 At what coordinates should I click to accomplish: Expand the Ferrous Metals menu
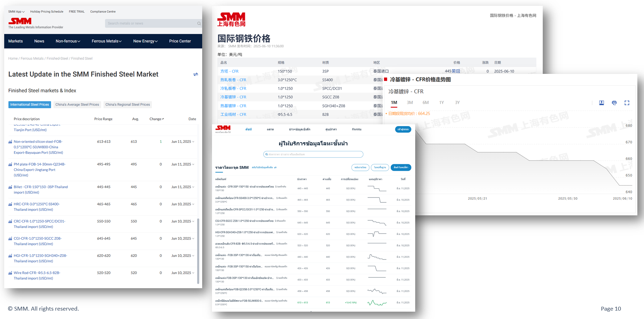pyautogui.click(x=107, y=41)
